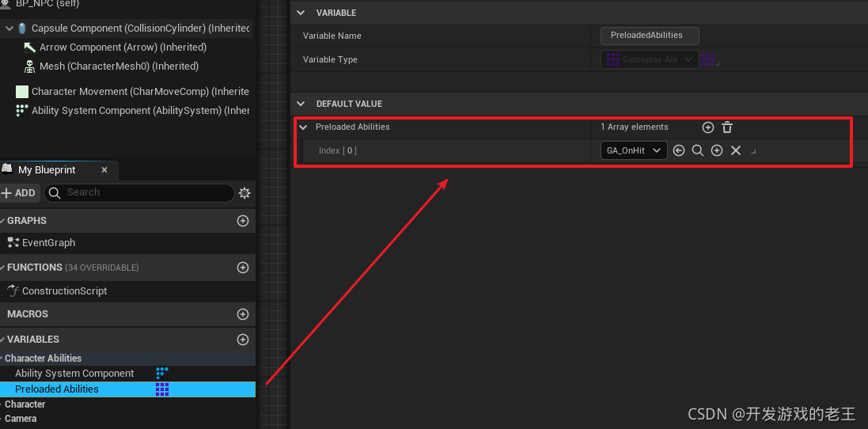Collapse the Preloaded Abilities array row
868x429 pixels.
coord(303,127)
